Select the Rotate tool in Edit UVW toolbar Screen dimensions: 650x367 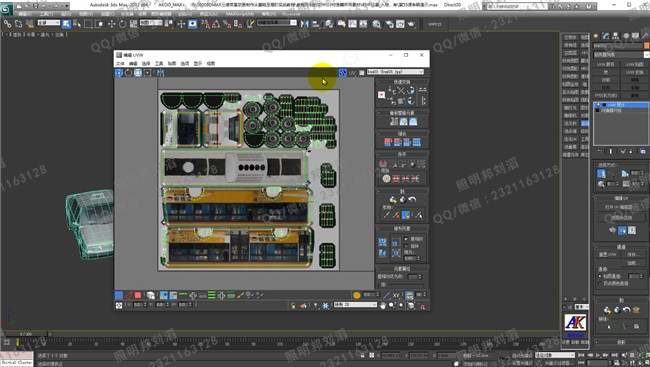point(129,73)
